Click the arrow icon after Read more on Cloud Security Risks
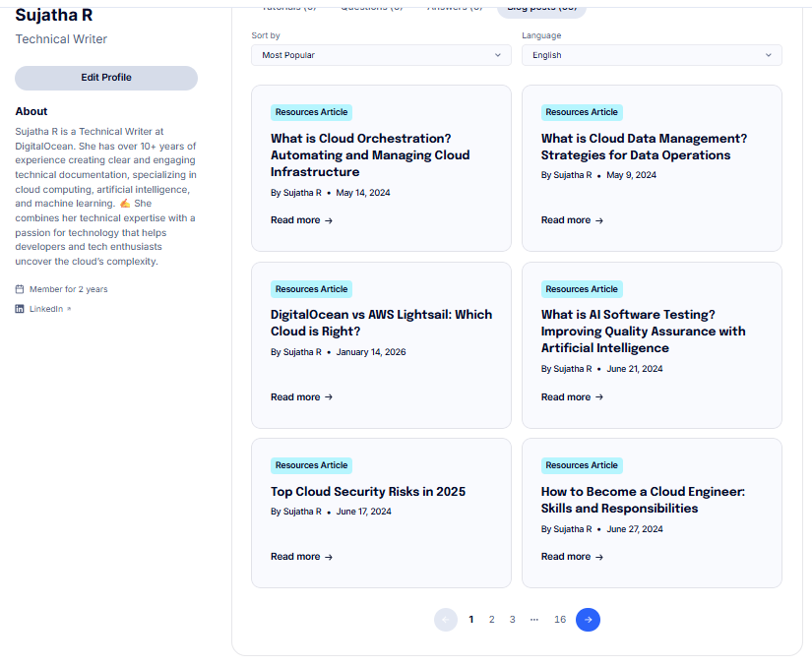 click(x=329, y=558)
